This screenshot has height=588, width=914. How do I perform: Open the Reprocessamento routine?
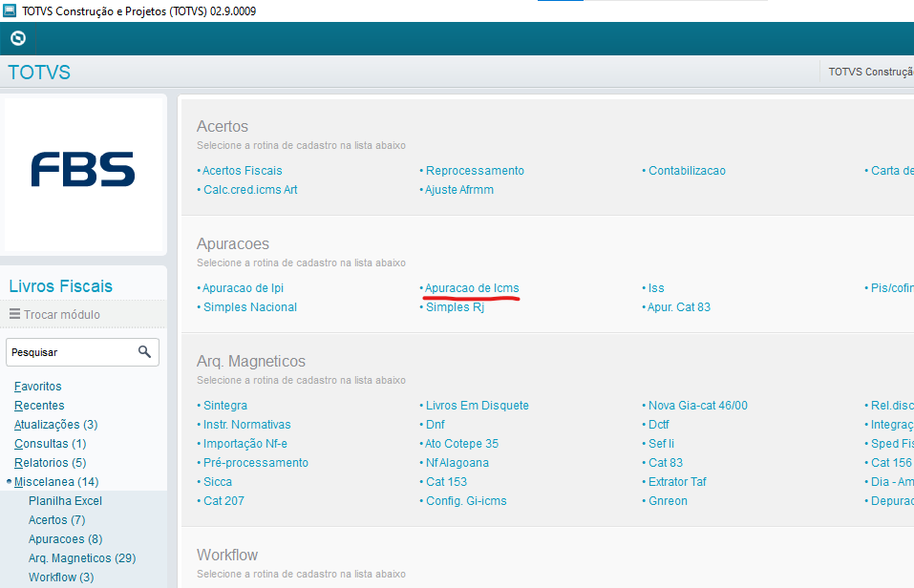[x=475, y=171]
